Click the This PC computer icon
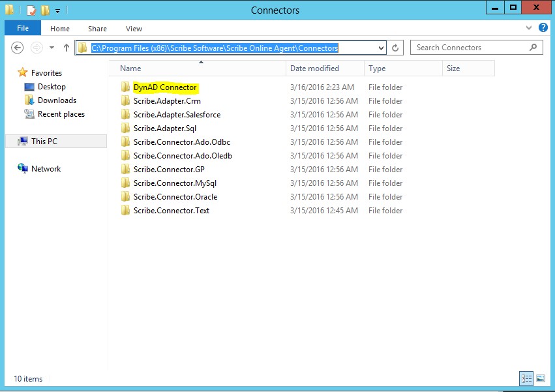The image size is (555, 392). (23, 142)
